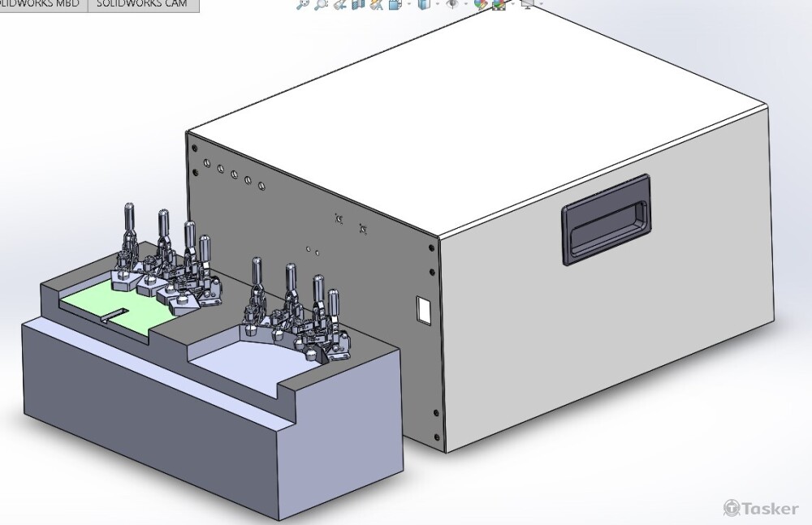Expand the Display Style dropdown arrow
The image size is (812, 525).
[436, 4]
